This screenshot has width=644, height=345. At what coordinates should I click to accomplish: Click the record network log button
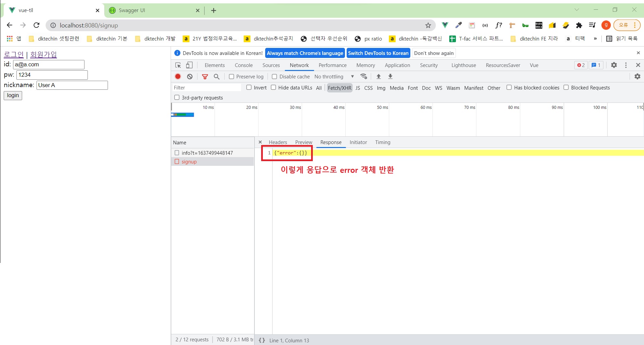tap(178, 77)
